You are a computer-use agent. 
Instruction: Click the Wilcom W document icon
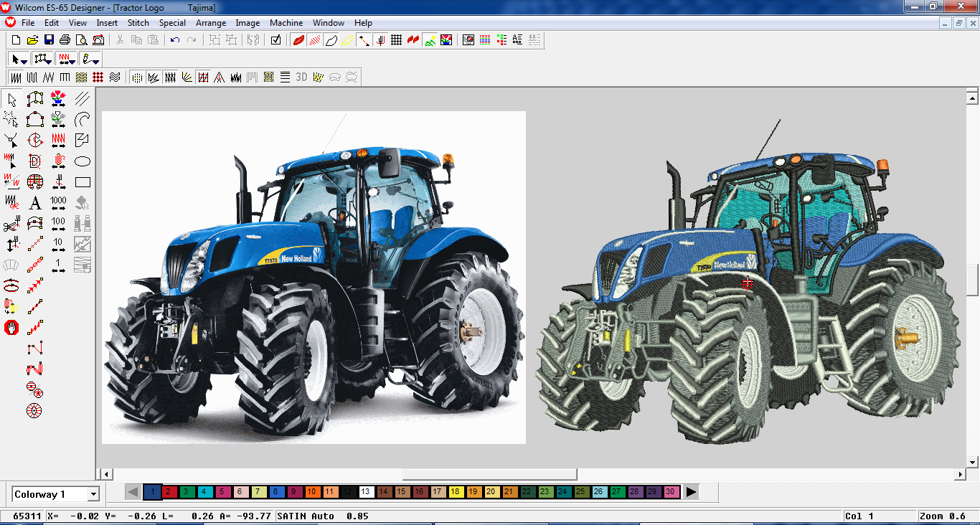[9, 23]
